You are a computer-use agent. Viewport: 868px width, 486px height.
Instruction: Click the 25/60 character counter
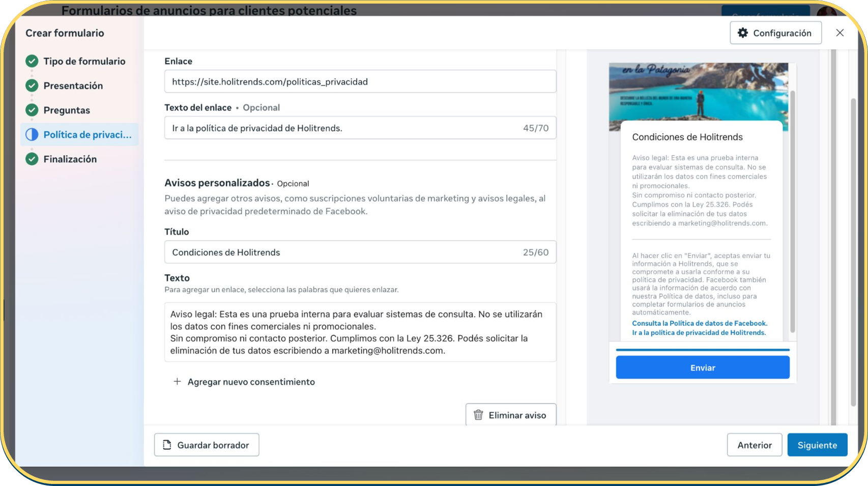click(x=536, y=252)
